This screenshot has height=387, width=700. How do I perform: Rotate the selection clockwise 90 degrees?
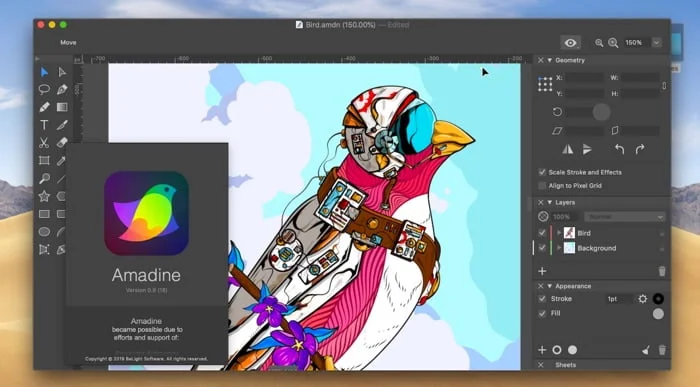pos(640,150)
